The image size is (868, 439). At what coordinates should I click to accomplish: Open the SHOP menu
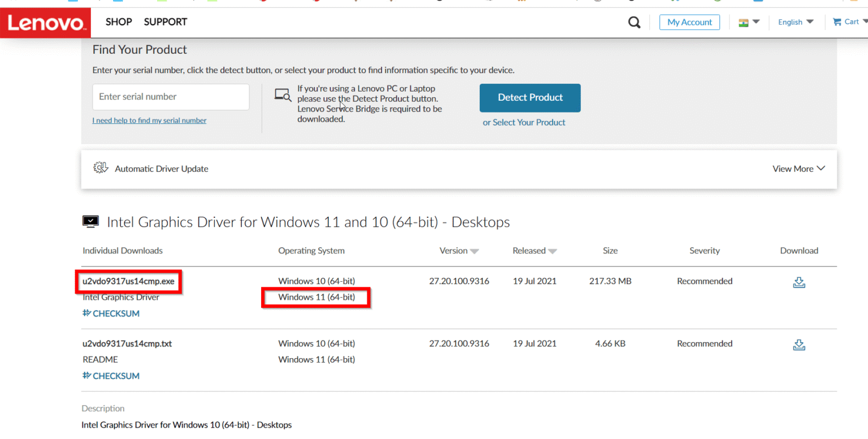119,22
